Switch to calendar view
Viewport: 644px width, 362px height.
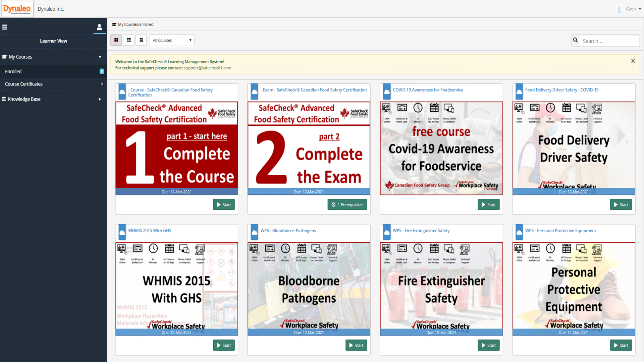pos(141,40)
